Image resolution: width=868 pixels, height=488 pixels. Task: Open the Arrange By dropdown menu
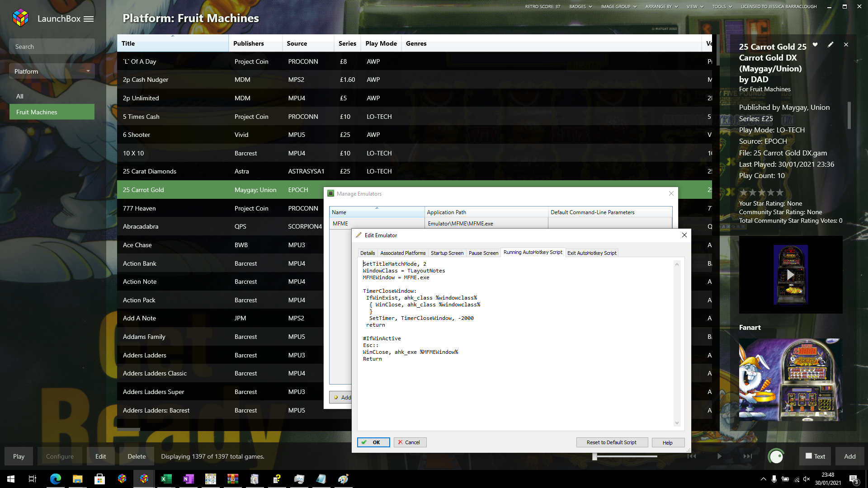click(661, 6)
